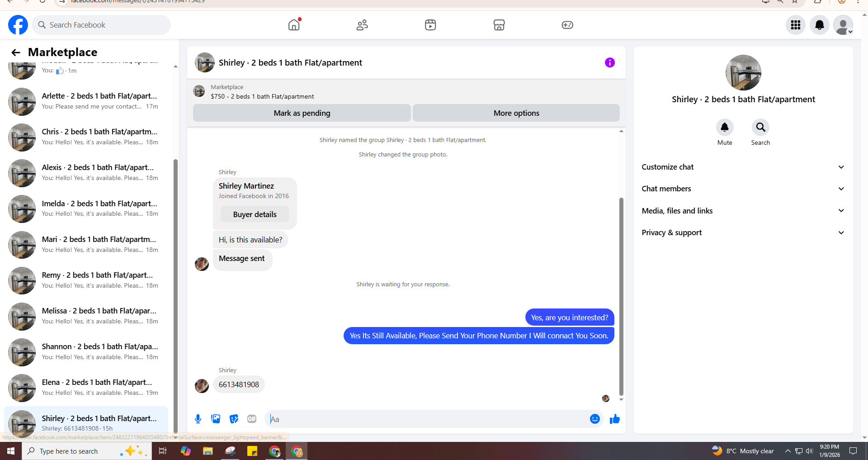Image resolution: width=868 pixels, height=460 pixels.
Task: Open the Friends icon in top navigation
Action: coord(362,25)
